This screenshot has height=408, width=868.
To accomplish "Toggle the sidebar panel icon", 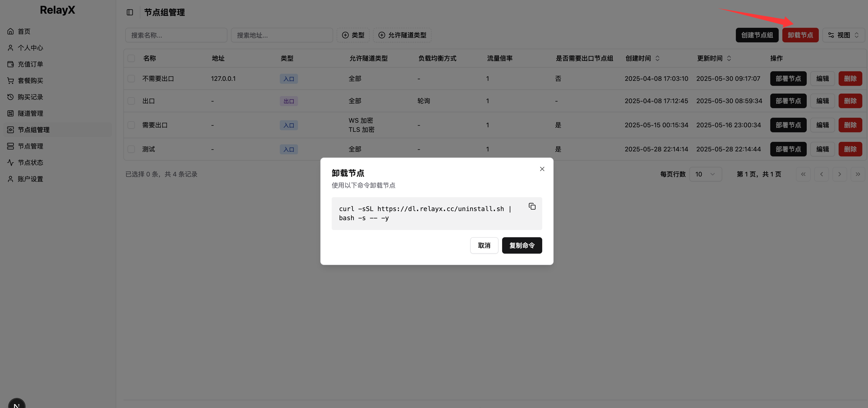I will tap(130, 13).
